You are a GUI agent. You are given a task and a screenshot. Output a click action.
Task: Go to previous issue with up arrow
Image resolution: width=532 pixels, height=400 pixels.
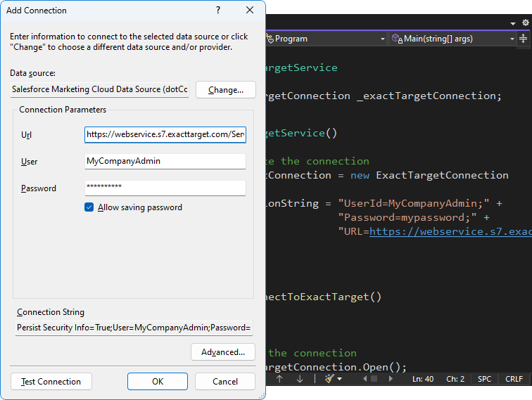[279, 379]
